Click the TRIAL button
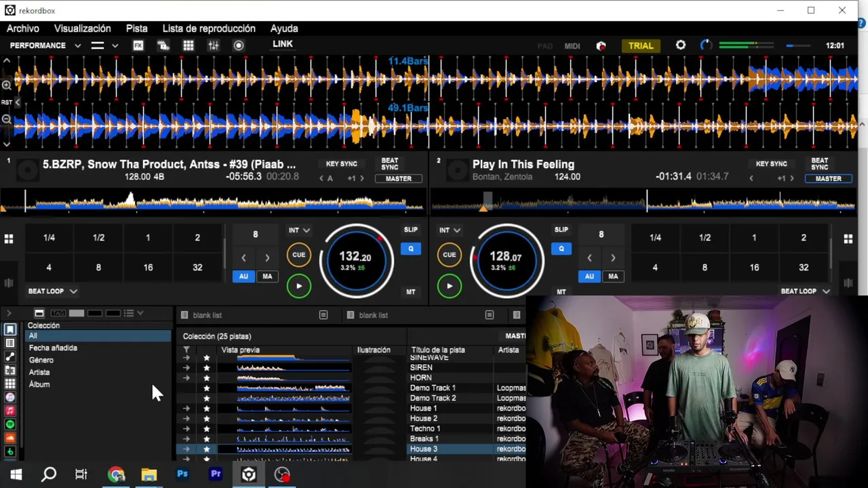The height and width of the screenshot is (488, 868). [641, 45]
